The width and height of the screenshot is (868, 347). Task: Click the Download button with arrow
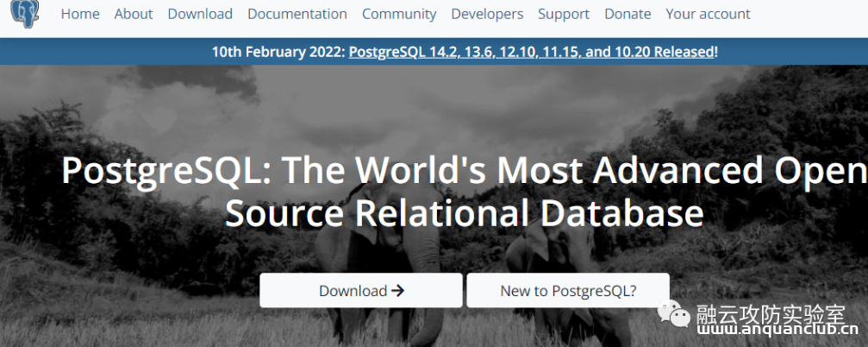(361, 290)
